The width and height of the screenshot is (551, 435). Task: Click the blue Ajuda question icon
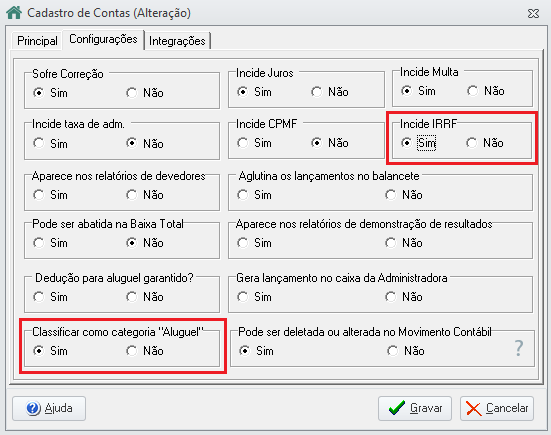tap(33, 408)
